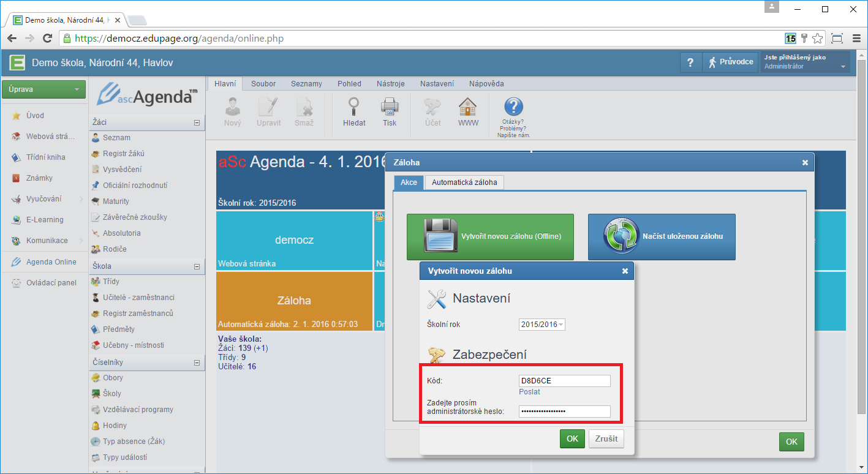Switch to Nástroje ribbon tab
The width and height of the screenshot is (868, 474).
(x=390, y=84)
